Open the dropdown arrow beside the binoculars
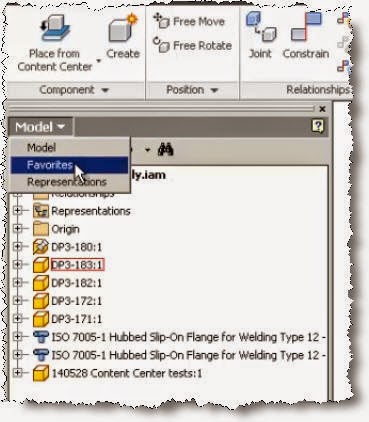Image resolution: width=369 pixels, height=422 pixels. [x=147, y=150]
